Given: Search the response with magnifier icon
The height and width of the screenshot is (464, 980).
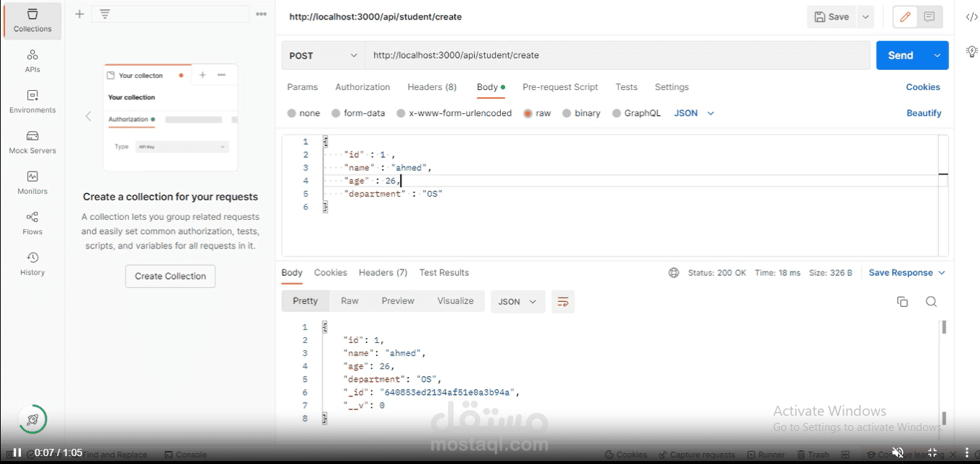Looking at the screenshot, I should pyautogui.click(x=931, y=302).
